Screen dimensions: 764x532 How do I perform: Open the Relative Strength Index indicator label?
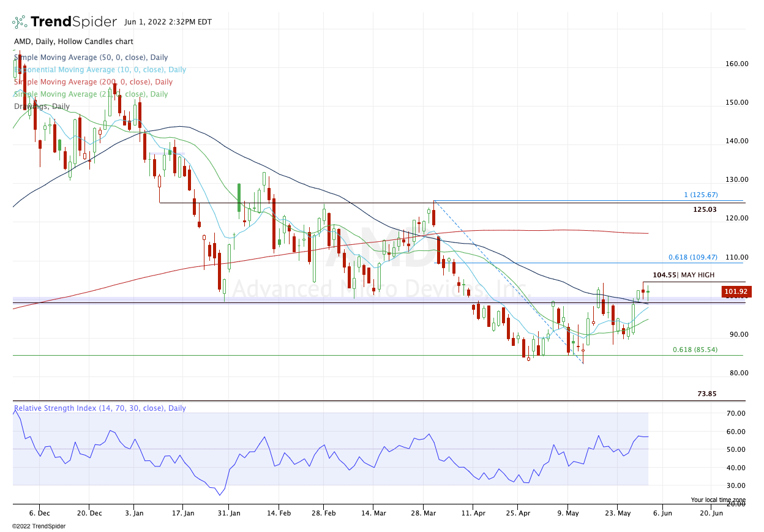click(x=100, y=408)
